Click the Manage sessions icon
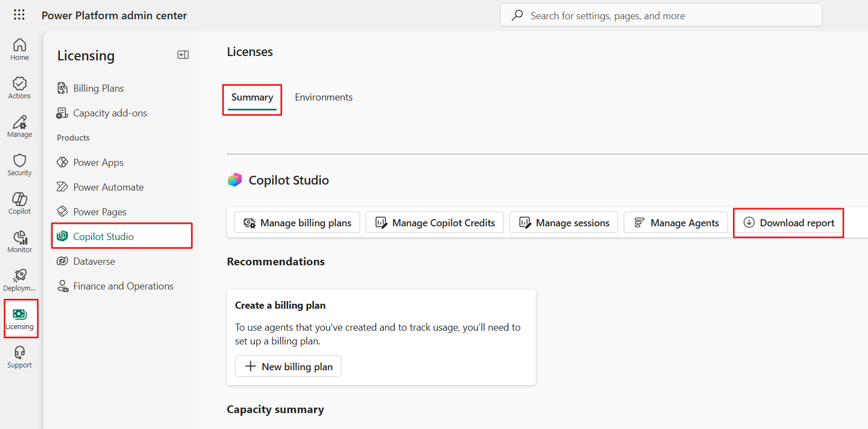Viewport: 868px width, 429px height. [525, 222]
